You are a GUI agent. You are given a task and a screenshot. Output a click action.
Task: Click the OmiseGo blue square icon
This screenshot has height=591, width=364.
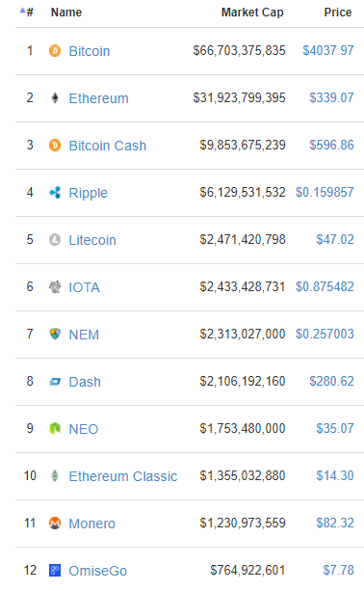click(55, 570)
